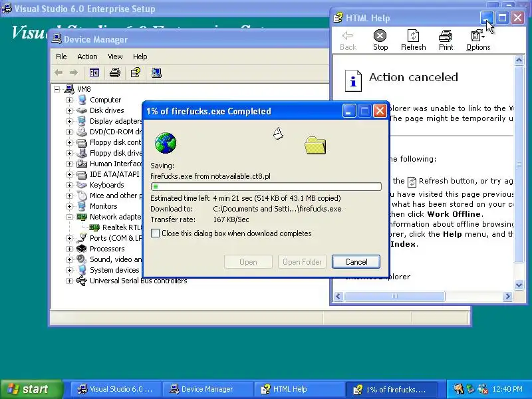Viewport: 532px width, 399px height.
Task: Click Device Manager back arrow toolbar icon
Action: [x=59, y=72]
